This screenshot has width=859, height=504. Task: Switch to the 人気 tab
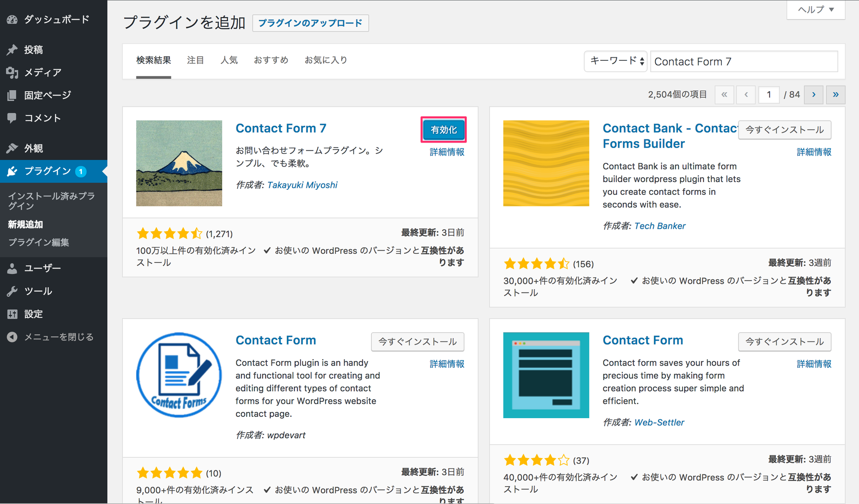[x=229, y=60]
